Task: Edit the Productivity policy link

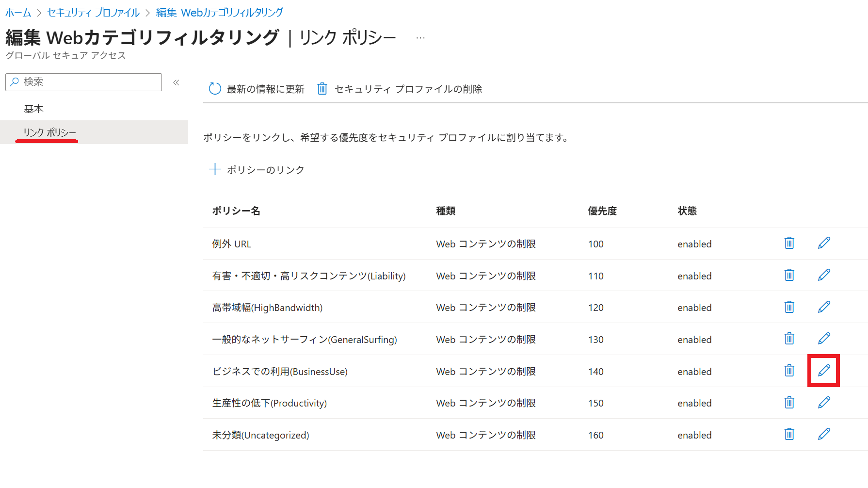Action: (x=824, y=403)
